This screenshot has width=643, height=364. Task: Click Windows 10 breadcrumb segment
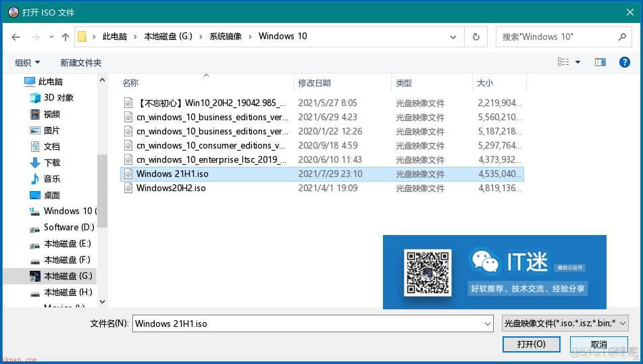click(x=282, y=36)
